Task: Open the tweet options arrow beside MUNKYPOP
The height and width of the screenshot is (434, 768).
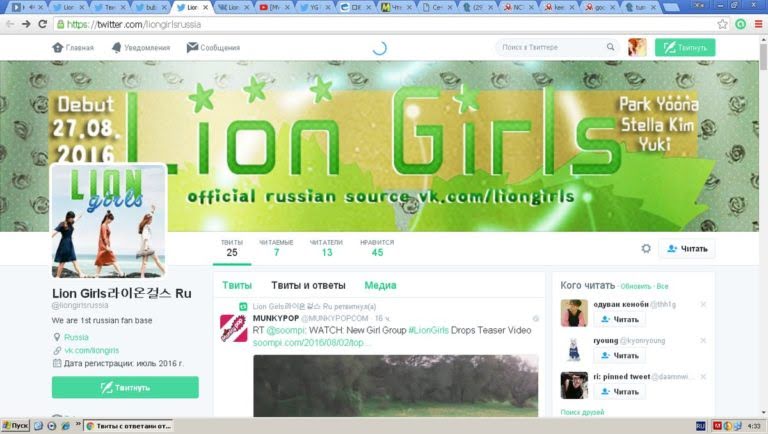Action: click(x=536, y=318)
